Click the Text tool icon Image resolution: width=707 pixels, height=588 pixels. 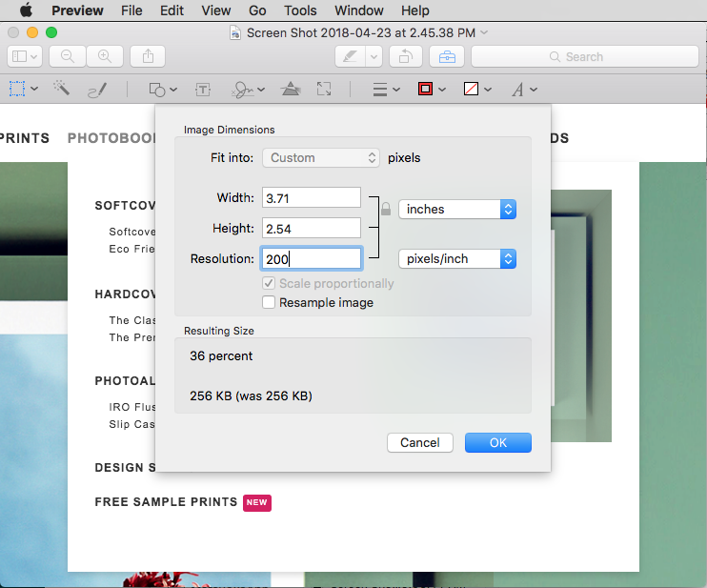[x=203, y=90]
